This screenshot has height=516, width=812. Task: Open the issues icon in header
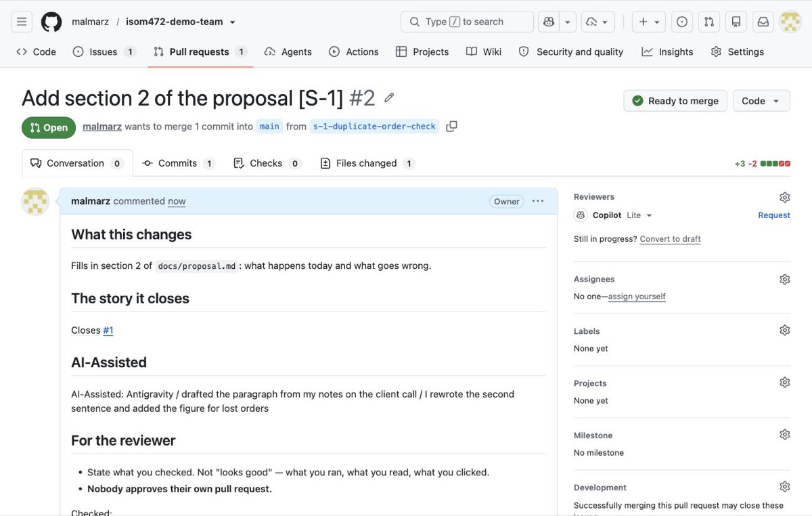point(682,22)
